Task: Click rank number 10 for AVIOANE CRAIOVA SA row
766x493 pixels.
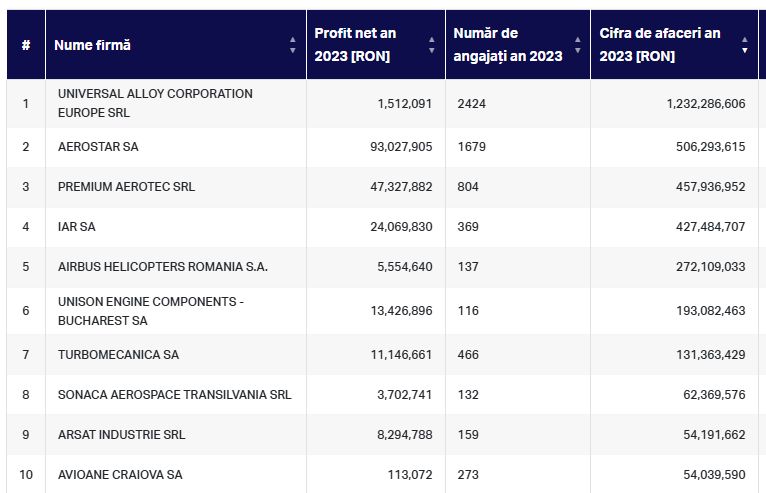Action: 26,475
